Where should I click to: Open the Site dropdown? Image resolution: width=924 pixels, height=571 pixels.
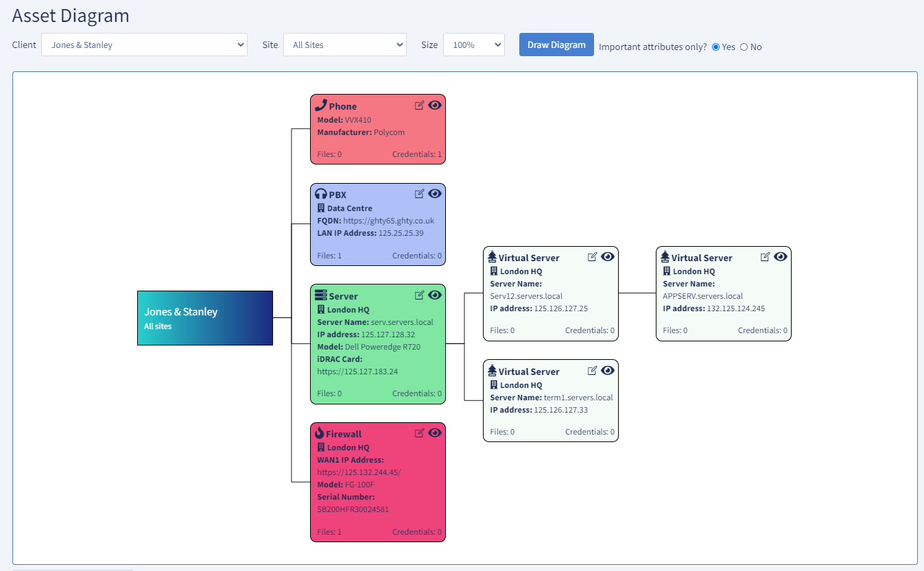click(x=345, y=45)
